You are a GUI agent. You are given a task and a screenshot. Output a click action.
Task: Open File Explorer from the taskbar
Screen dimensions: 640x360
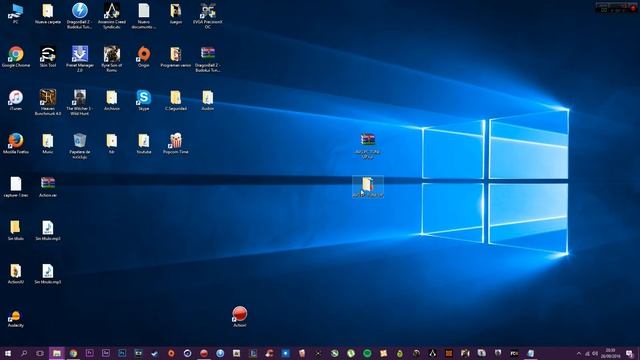[x=57, y=353]
